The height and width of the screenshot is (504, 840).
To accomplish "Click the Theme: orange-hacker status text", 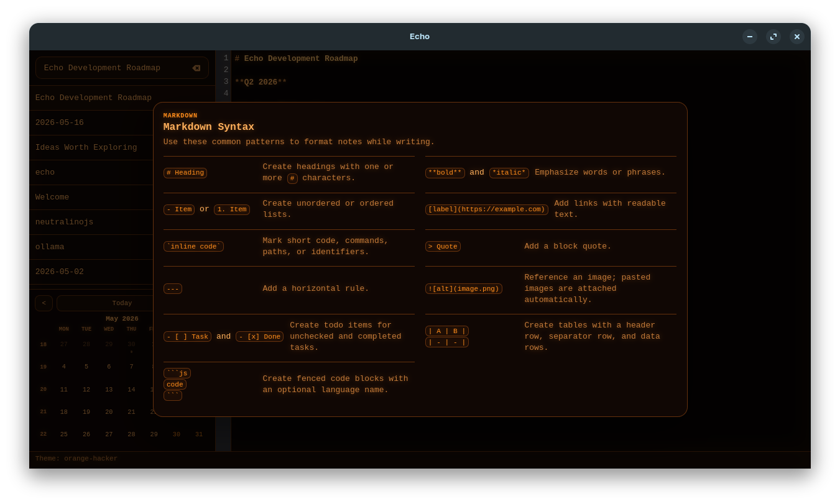I will tap(76, 459).
